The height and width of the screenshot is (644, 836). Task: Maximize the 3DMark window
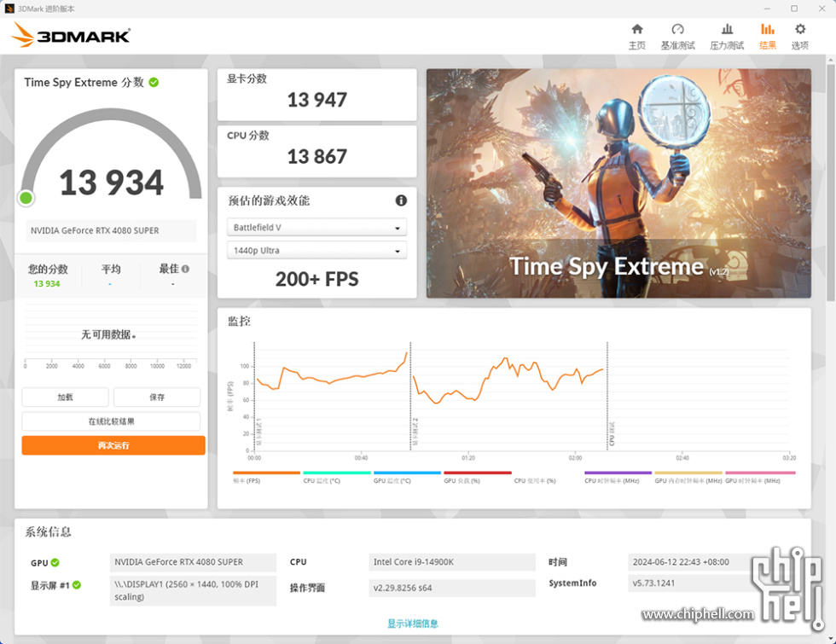[794, 9]
